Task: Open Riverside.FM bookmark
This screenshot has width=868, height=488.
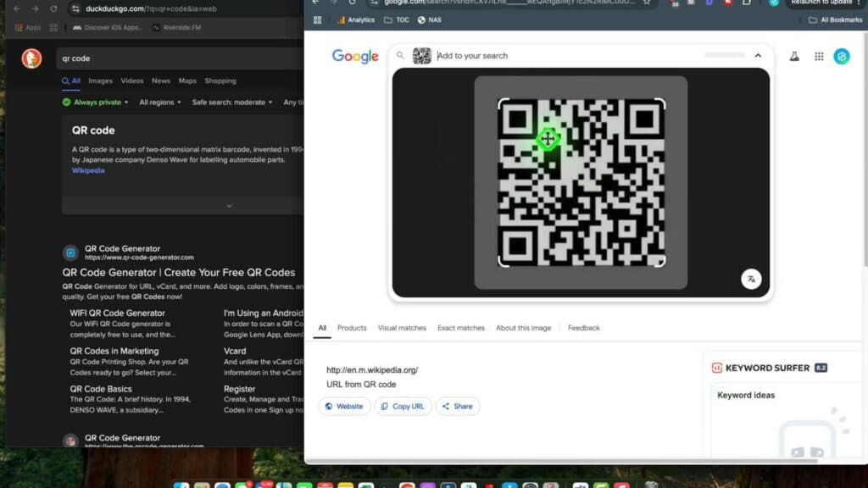Action: click(177, 27)
